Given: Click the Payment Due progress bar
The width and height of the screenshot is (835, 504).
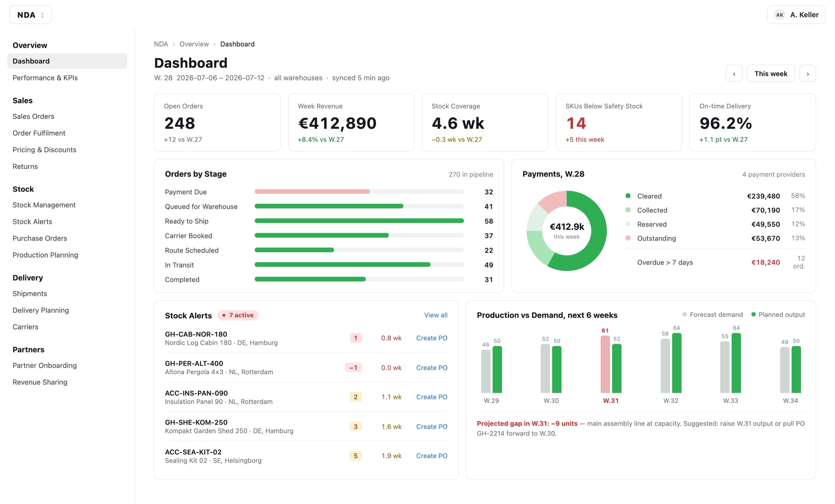Looking at the screenshot, I should (x=359, y=192).
